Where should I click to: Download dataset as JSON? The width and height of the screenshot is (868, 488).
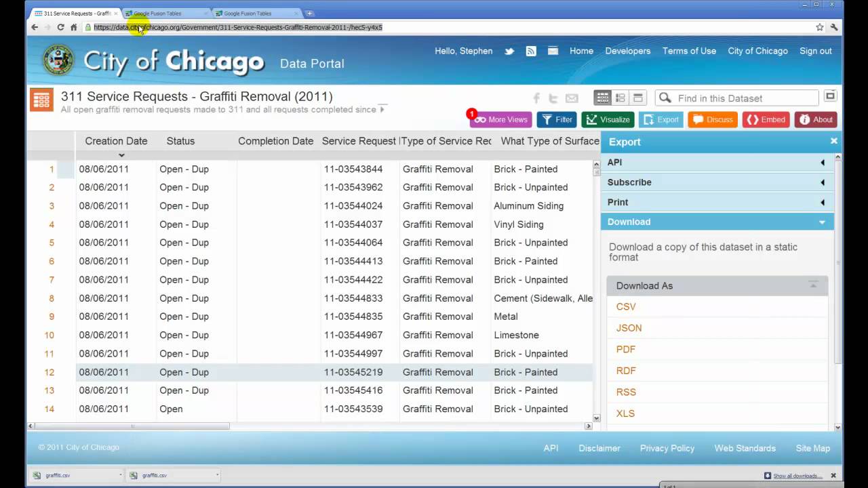pyautogui.click(x=629, y=328)
